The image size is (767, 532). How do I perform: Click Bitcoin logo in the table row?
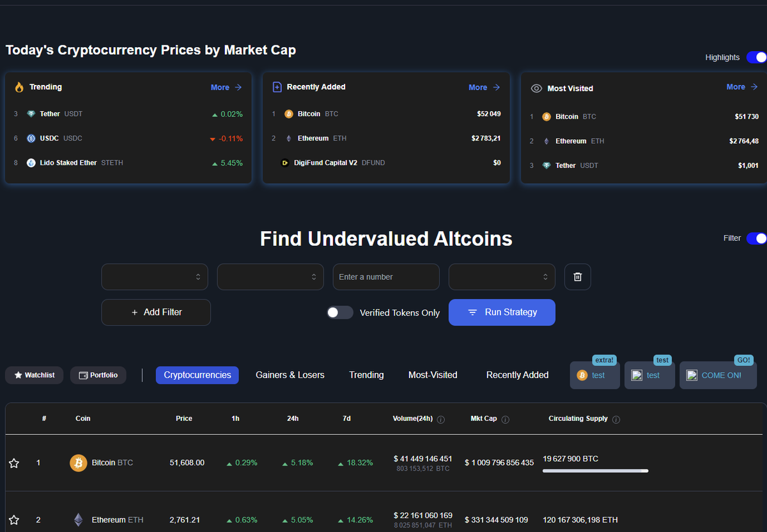pos(79,462)
